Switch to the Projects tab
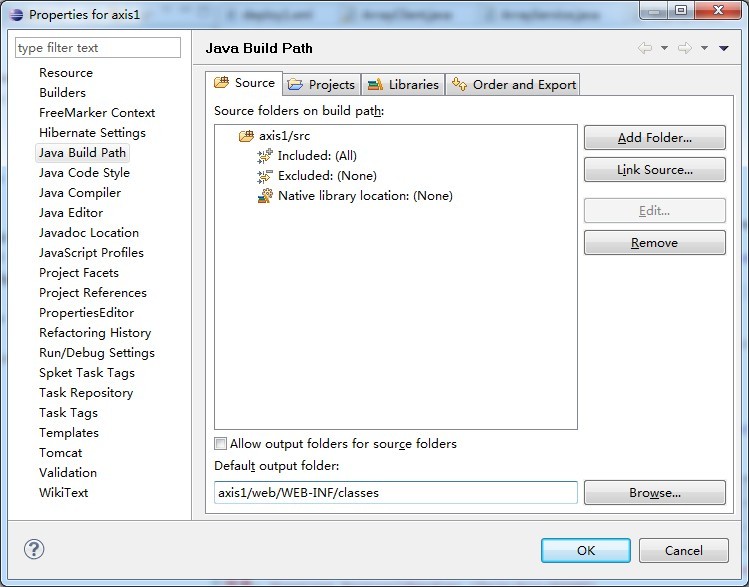 click(322, 85)
